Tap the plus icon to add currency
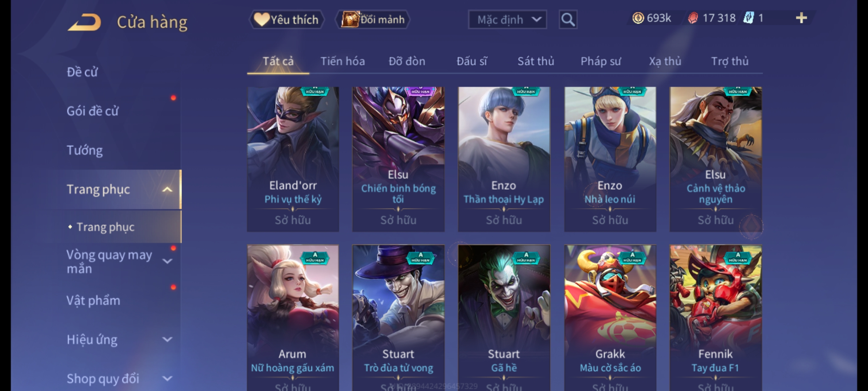This screenshot has height=391, width=868. pyautogui.click(x=801, y=18)
